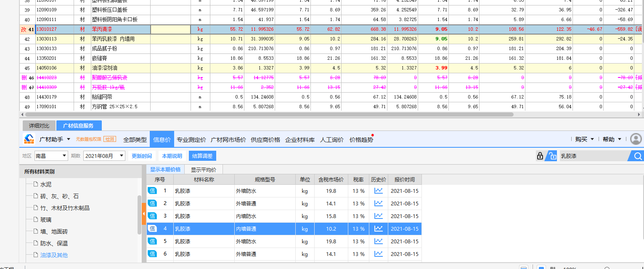This screenshot has height=269, width=644.
Task: Switch to the 详细对比 tab
Action: click(x=39, y=125)
